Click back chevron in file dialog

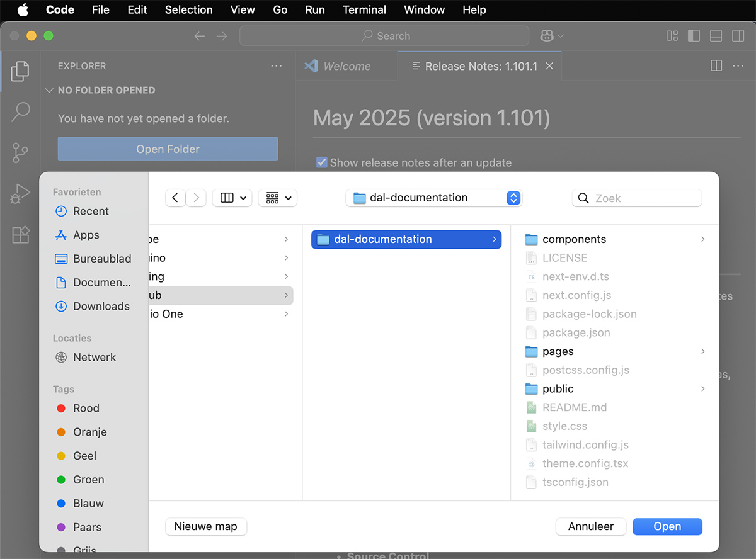(175, 198)
